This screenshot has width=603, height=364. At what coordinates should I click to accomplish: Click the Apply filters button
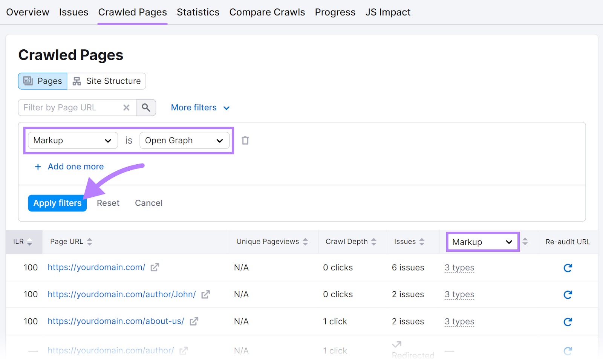tap(57, 203)
